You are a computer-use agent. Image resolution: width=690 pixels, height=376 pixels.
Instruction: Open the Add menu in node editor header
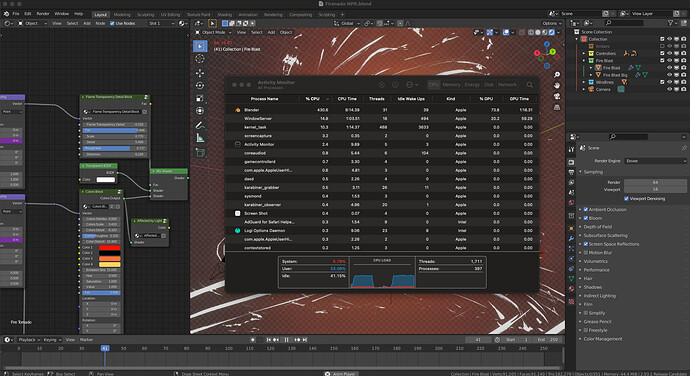pos(87,23)
